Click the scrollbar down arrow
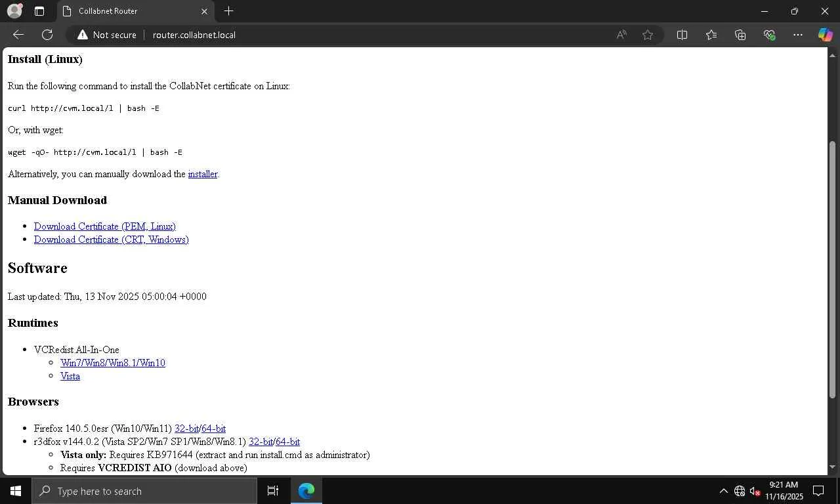 coord(833,468)
